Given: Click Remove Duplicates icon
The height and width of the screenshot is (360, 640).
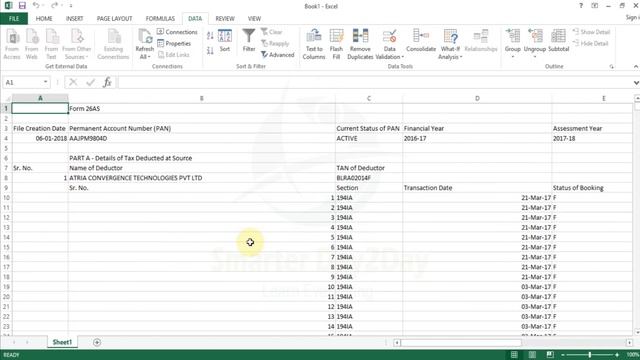Looking at the screenshot, I should pyautogui.click(x=360, y=44).
